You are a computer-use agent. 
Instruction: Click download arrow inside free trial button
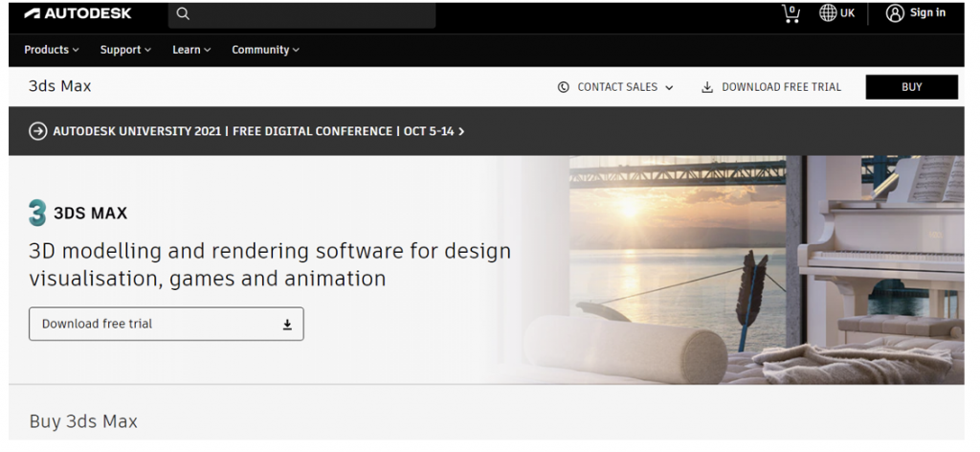286,325
